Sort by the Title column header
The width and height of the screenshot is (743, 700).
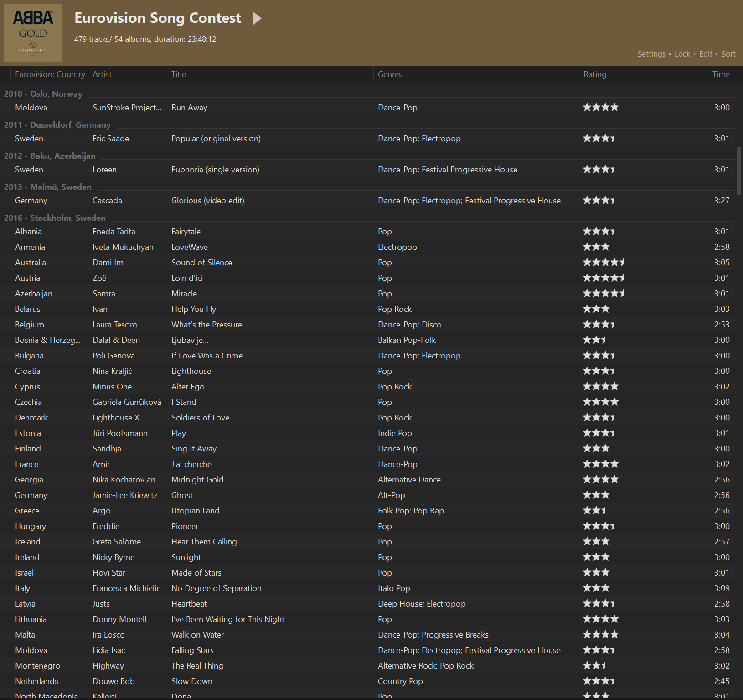(179, 74)
